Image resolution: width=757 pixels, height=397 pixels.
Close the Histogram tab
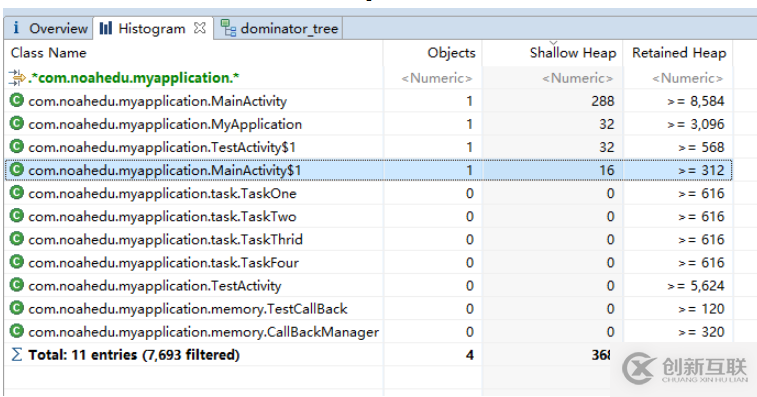199,28
